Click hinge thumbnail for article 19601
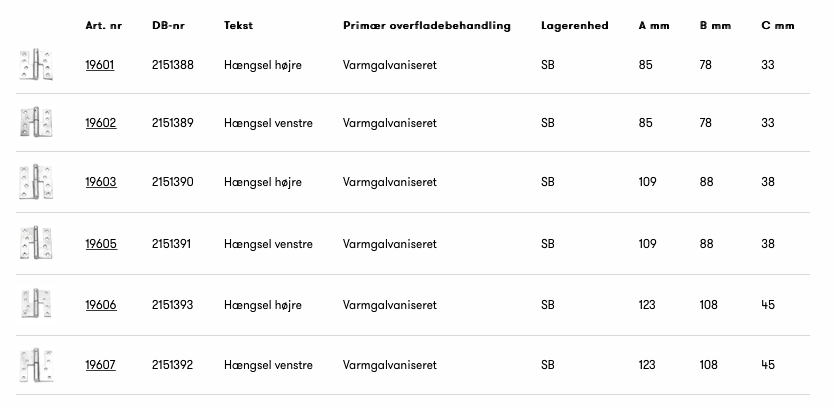Image resolution: width=835 pixels, height=407 pixels. pos(37,65)
